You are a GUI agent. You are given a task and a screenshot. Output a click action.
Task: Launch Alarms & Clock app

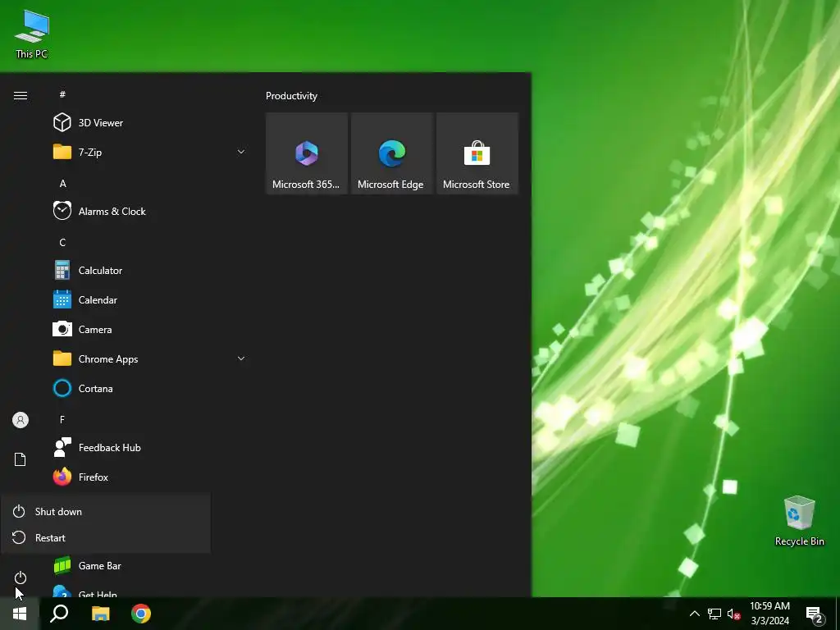coord(150,211)
